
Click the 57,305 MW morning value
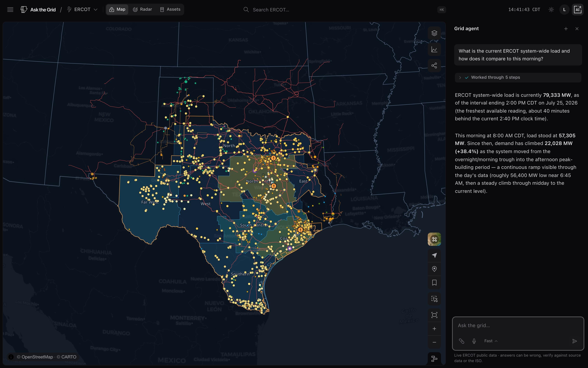(x=515, y=139)
